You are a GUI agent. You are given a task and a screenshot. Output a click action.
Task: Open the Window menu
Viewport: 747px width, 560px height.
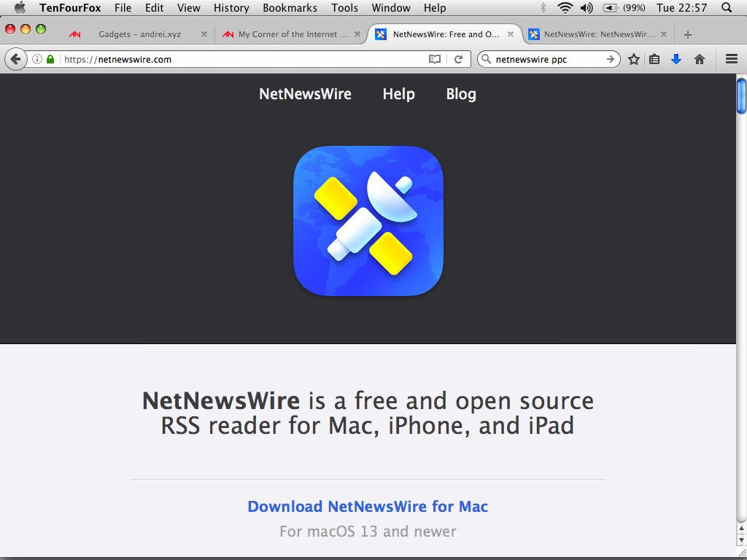[391, 7]
